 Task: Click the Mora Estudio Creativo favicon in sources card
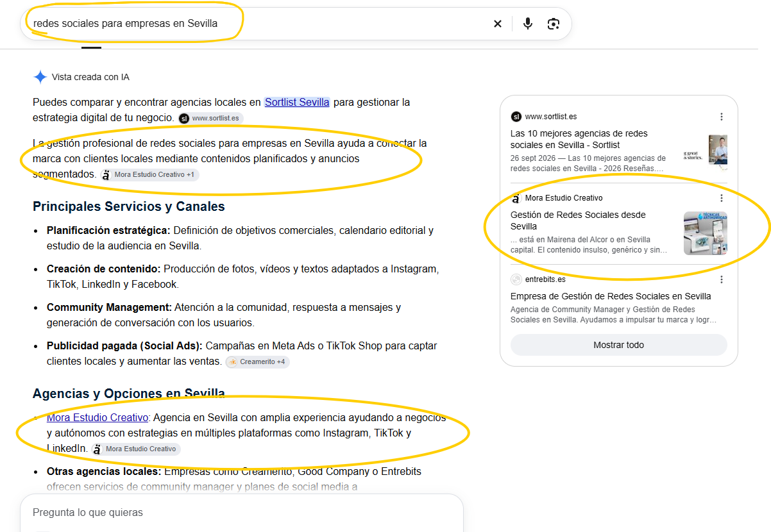(516, 198)
